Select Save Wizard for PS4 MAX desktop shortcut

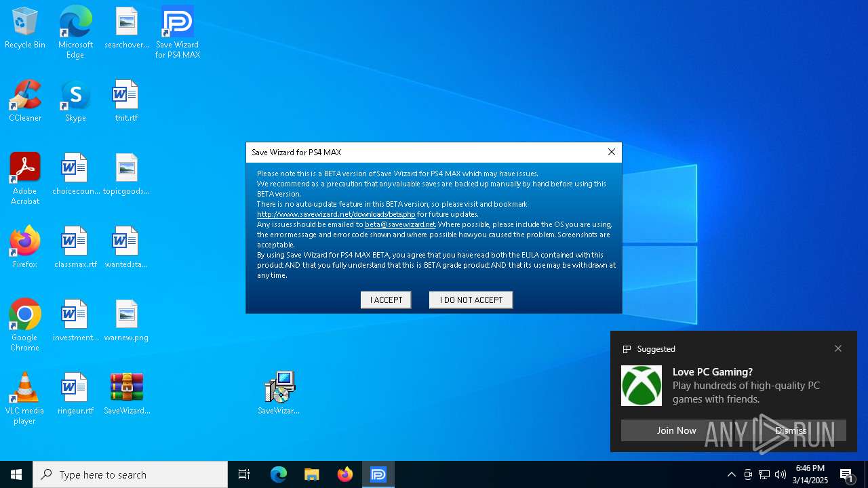(178, 33)
